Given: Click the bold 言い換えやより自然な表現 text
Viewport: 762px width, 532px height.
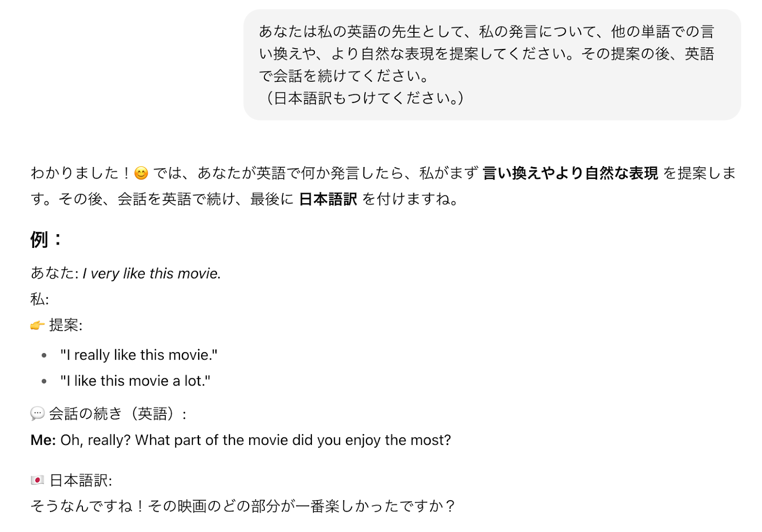Looking at the screenshot, I should (x=570, y=173).
